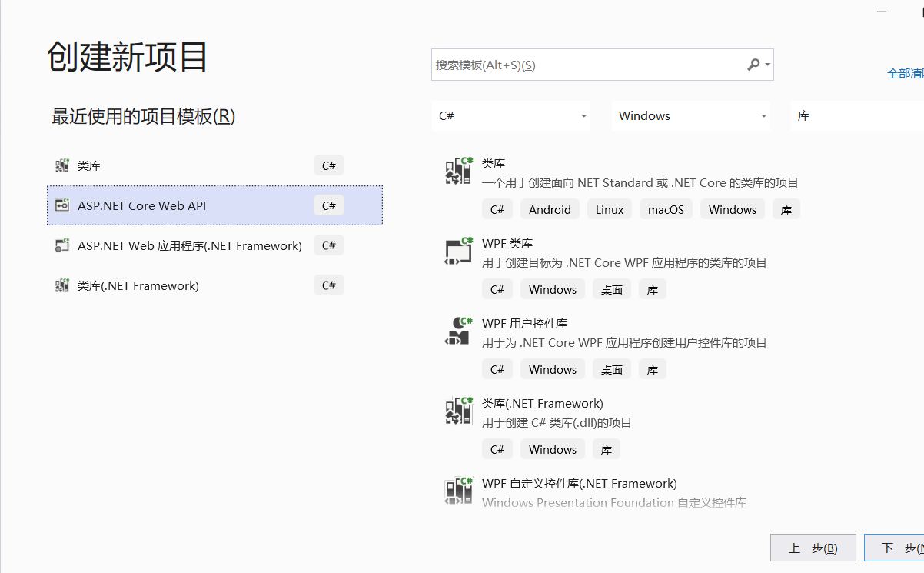
Task: Click the 全部清除 link
Action: pos(906,74)
